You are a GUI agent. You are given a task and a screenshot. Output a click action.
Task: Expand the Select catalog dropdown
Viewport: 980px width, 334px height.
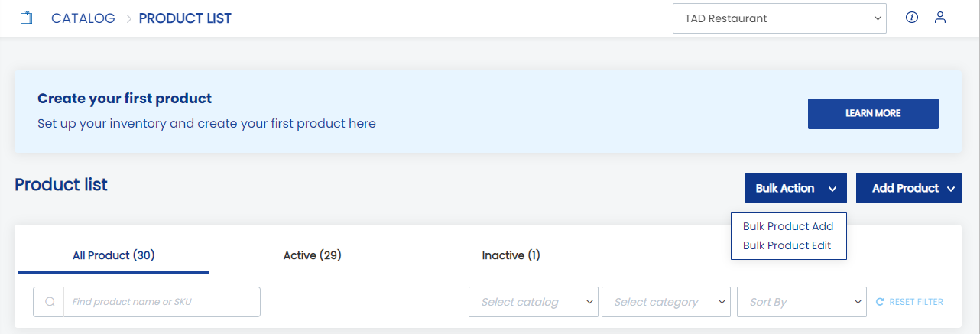click(x=533, y=302)
